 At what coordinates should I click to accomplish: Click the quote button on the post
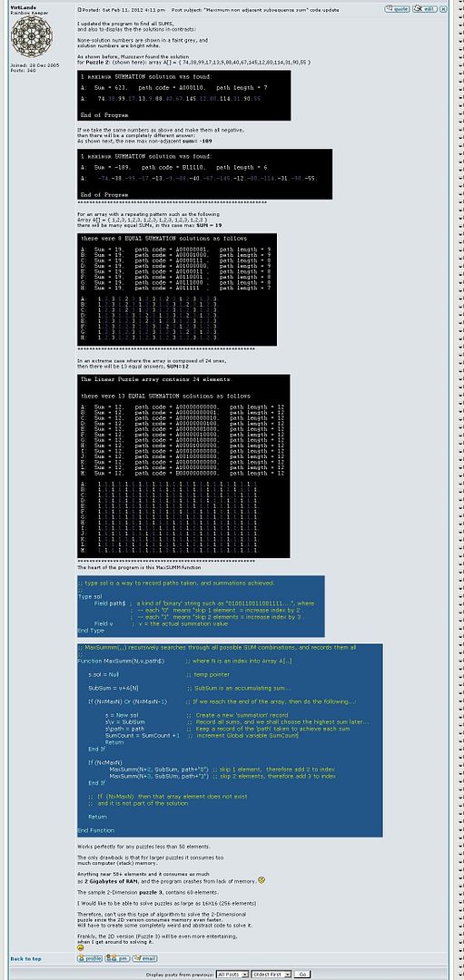tap(397, 9)
